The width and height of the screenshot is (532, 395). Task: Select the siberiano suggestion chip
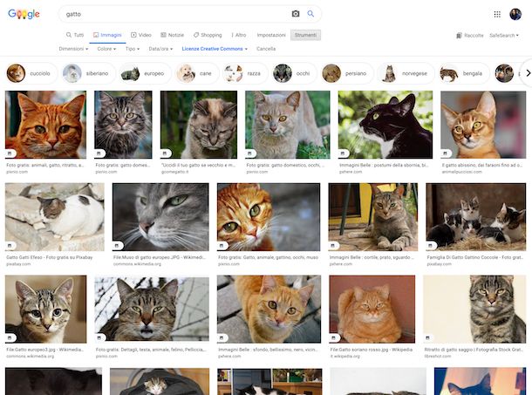click(x=87, y=73)
